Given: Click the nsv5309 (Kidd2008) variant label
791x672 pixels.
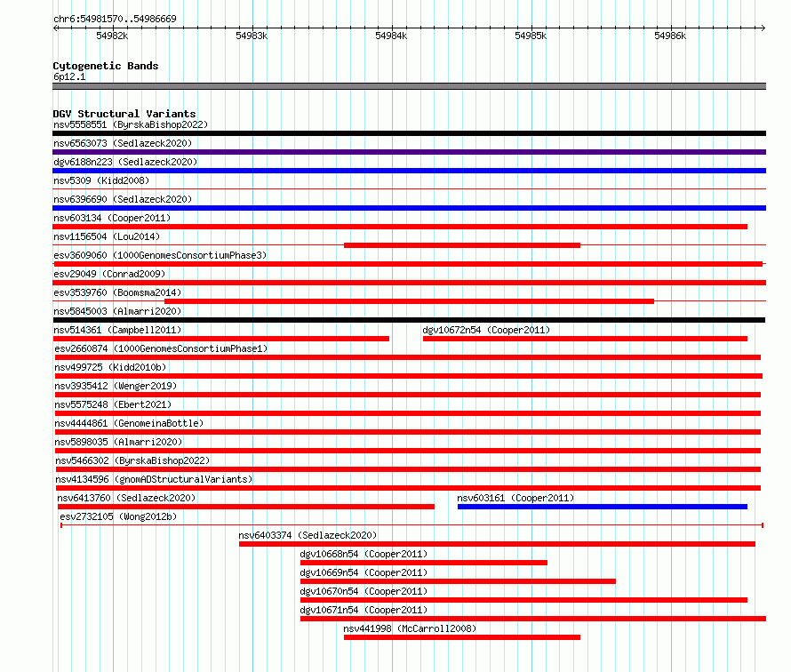Looking at the screenshot, I should [x=101, y=180].
